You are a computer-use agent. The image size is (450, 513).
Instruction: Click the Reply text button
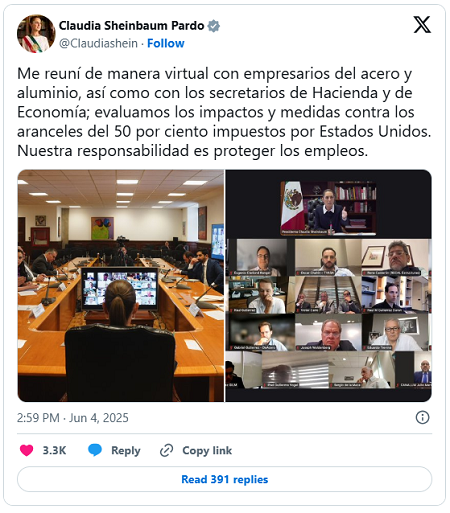[126, 450]
